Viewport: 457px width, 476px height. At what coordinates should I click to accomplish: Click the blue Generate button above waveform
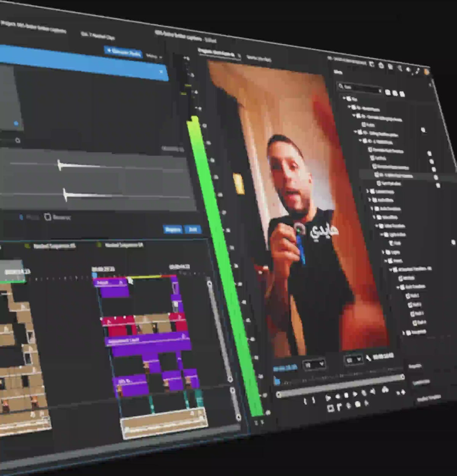(123, 52)
